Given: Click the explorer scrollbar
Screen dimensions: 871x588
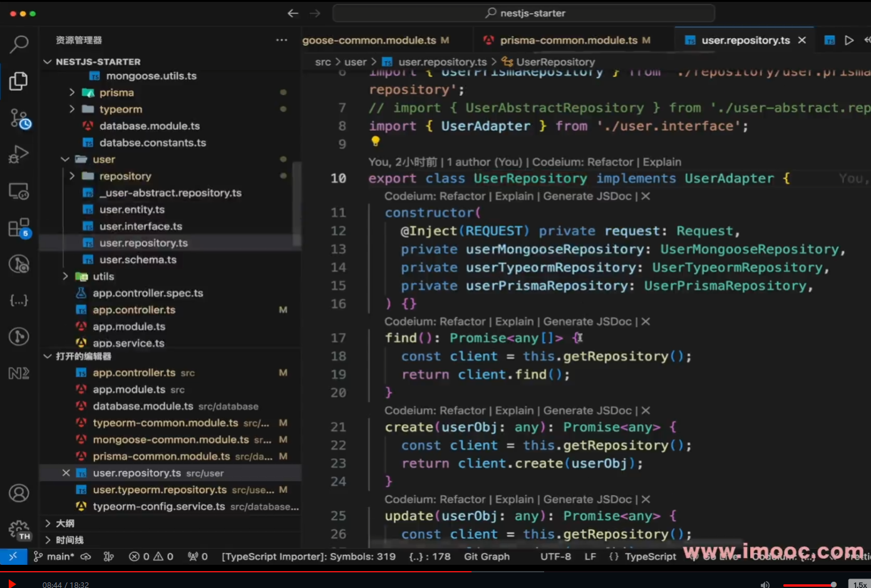Looking at the screenshot, I should (x=297, y=204).
